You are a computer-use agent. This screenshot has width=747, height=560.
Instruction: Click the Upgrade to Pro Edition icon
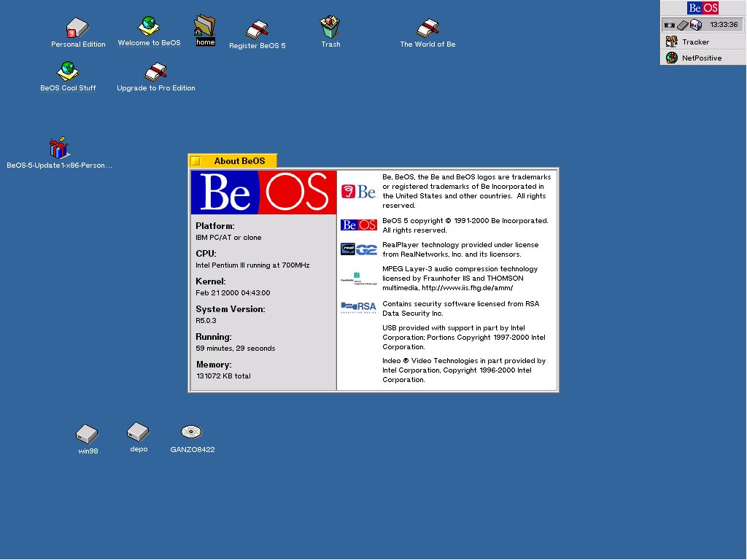pos(155,71)
